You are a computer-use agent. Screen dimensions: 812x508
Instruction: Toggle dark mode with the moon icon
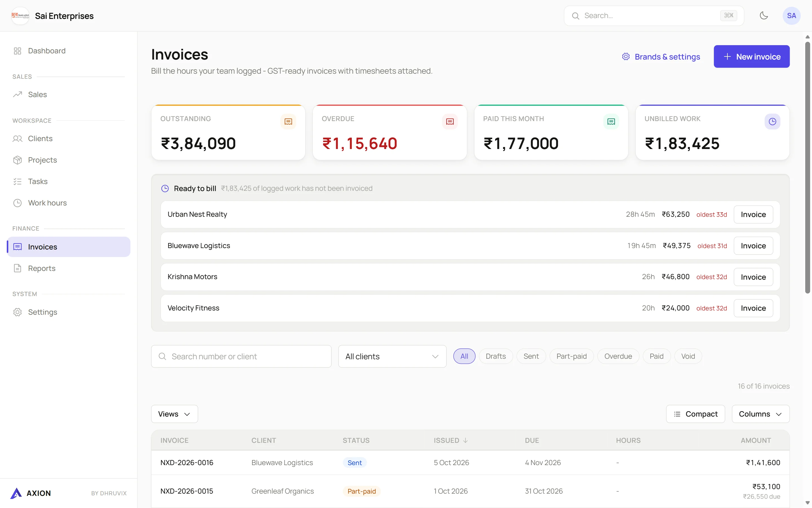pos(764,16)
